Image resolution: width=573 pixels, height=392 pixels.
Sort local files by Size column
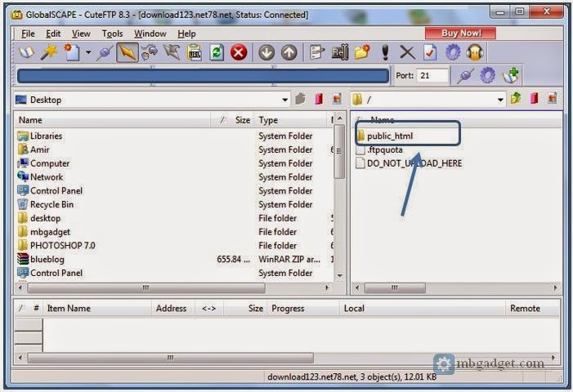[233, 120]
